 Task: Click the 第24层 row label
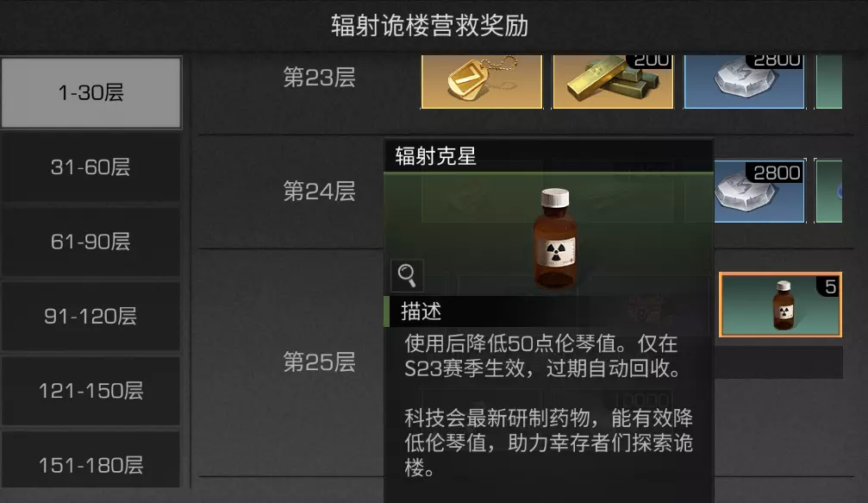pos(320,192)
